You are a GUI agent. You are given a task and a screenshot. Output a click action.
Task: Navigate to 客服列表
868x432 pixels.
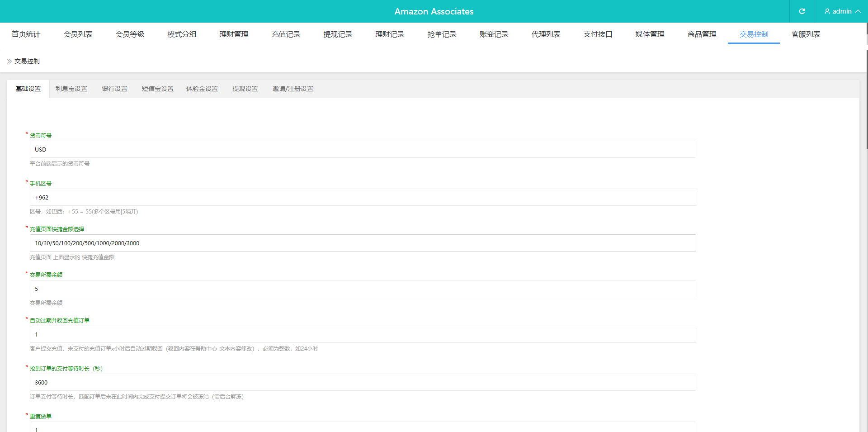[x=805, y=34]
